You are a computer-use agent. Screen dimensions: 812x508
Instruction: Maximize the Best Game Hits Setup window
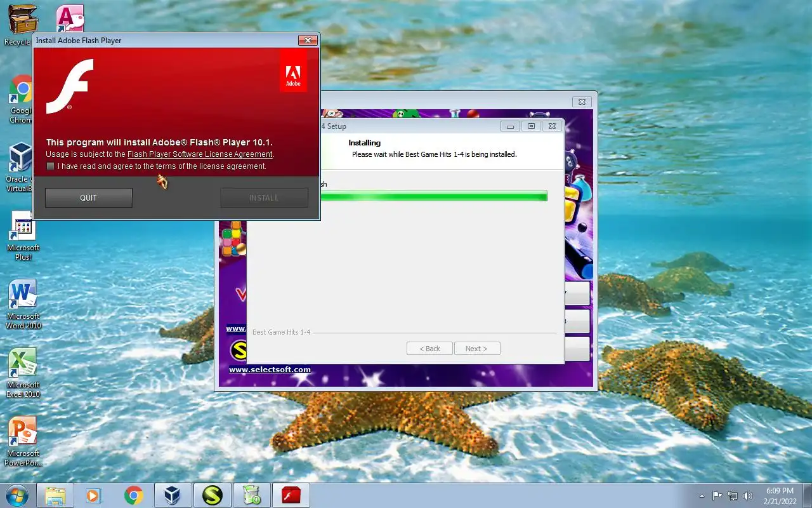point(531,126)
